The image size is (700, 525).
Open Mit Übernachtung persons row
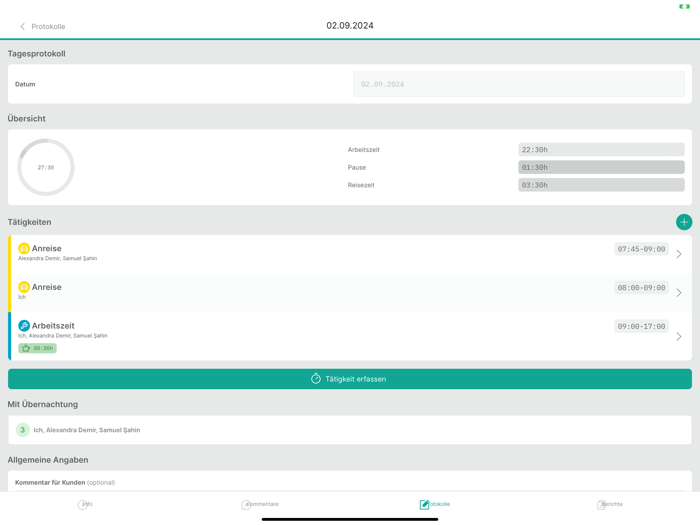[x=350, y=430]
